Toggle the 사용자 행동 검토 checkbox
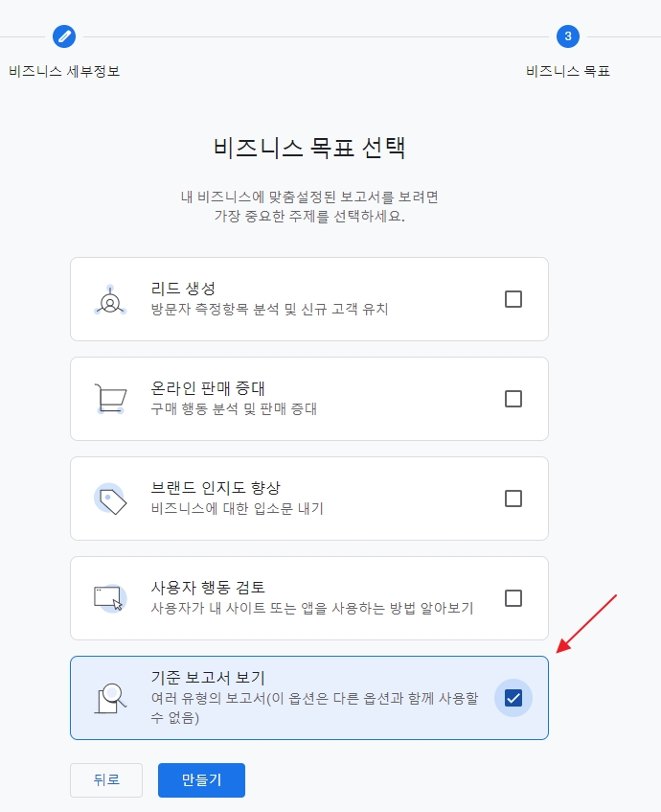The image size is (661, 812). pyautogui.click(x=513, y=597)
